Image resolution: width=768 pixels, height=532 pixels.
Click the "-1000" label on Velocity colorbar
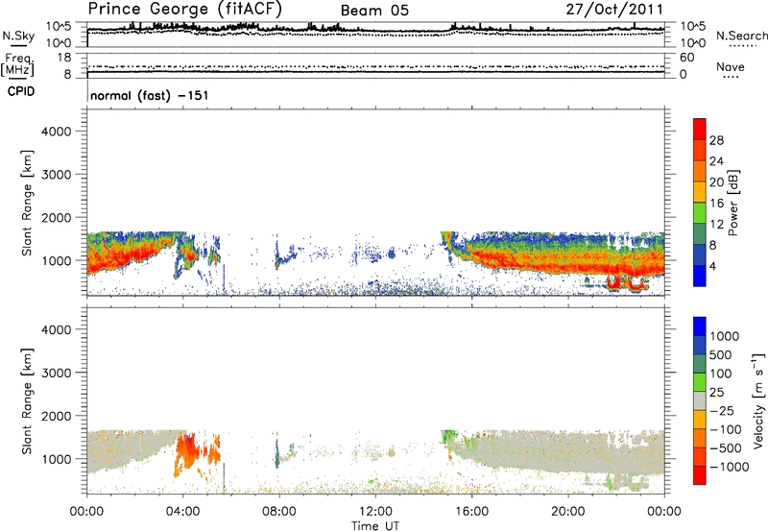coord(730,467)
